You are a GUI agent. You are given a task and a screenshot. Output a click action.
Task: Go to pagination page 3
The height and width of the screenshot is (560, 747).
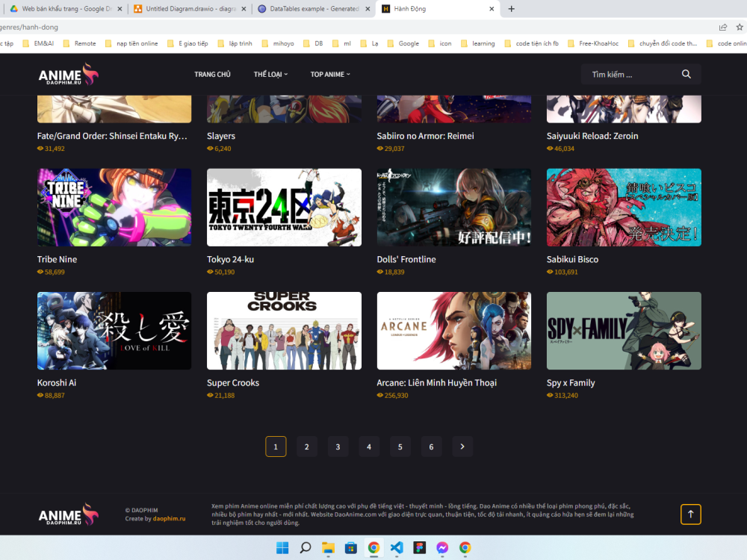(338, 447)
